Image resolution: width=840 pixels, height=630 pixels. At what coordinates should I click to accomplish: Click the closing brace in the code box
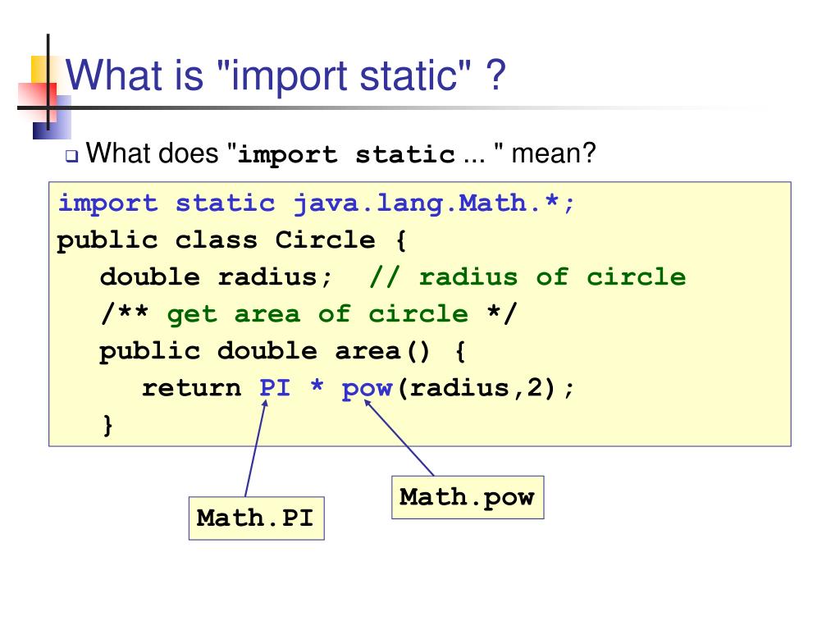click(x=107, y=426)
